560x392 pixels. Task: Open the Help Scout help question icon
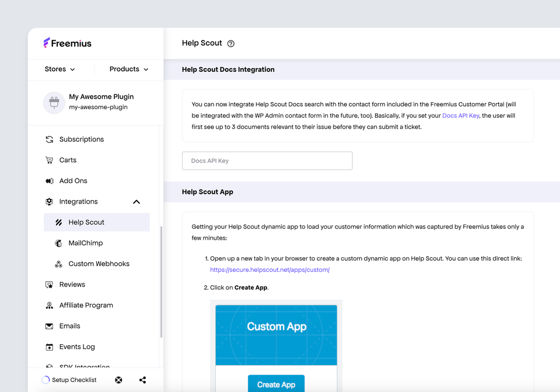click(x=231, y=44)
